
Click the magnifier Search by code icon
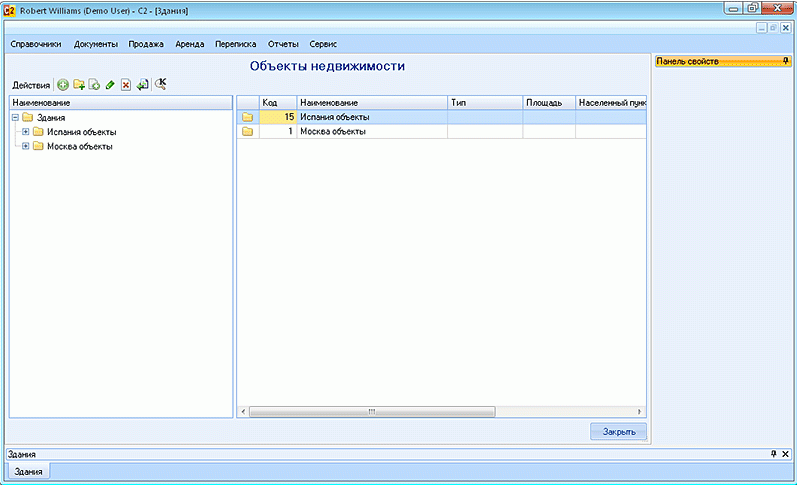click(161, 84)
